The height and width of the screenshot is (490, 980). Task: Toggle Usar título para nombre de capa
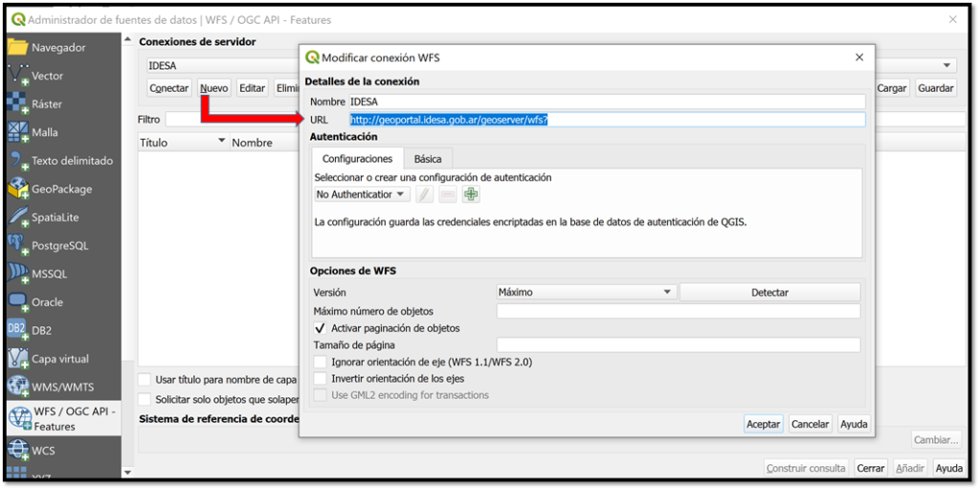pyautogui.click(x=145, y=379)
